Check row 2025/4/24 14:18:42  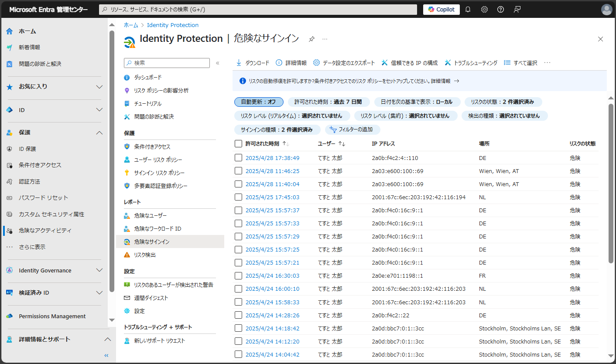(x=238, y=328)
